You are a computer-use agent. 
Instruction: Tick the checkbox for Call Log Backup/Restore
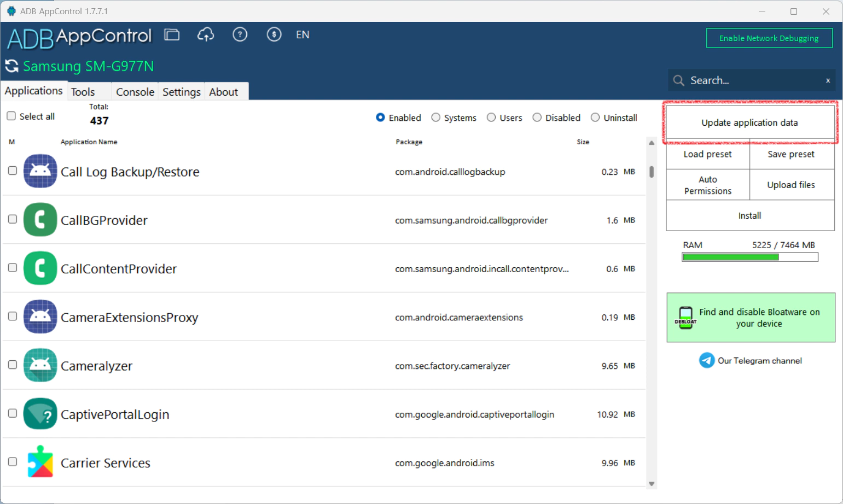click(13, 171)
